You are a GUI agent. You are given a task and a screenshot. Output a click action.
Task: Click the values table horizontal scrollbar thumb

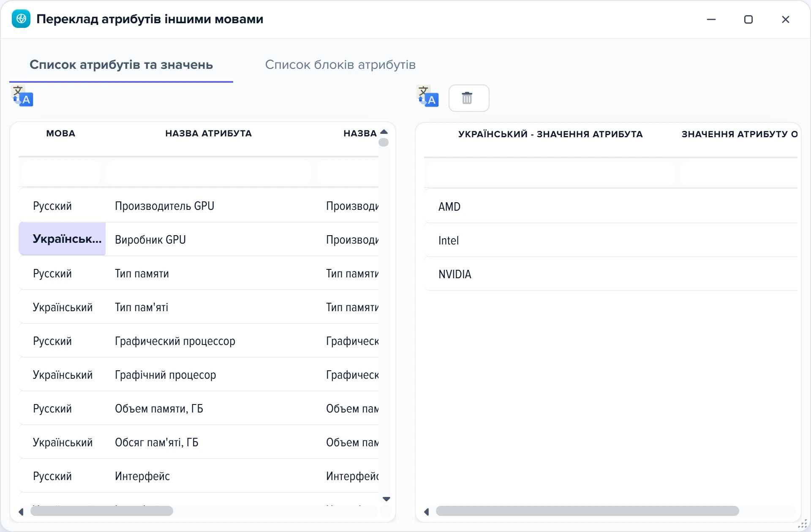588,511
